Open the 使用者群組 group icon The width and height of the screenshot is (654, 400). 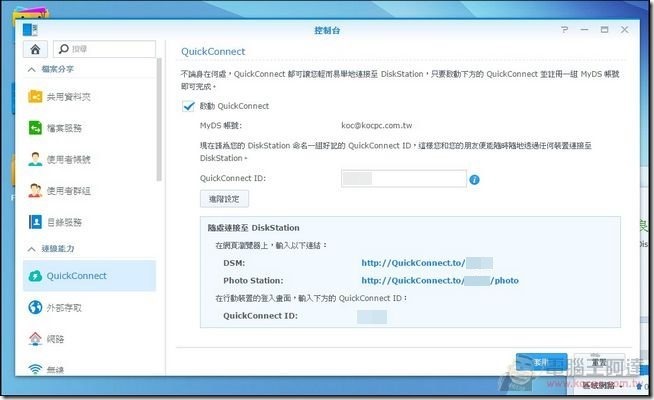pyautogui.click(x=35, y=191)
